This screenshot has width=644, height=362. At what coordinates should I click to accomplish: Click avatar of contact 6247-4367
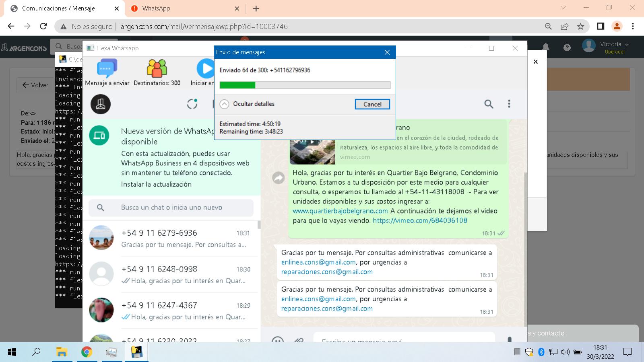point(101,310)
